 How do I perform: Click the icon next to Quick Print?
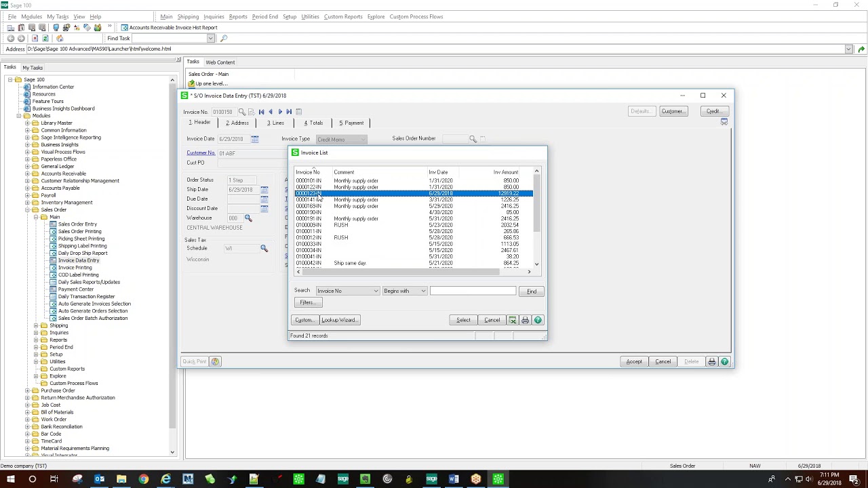(x=216, y=362)
